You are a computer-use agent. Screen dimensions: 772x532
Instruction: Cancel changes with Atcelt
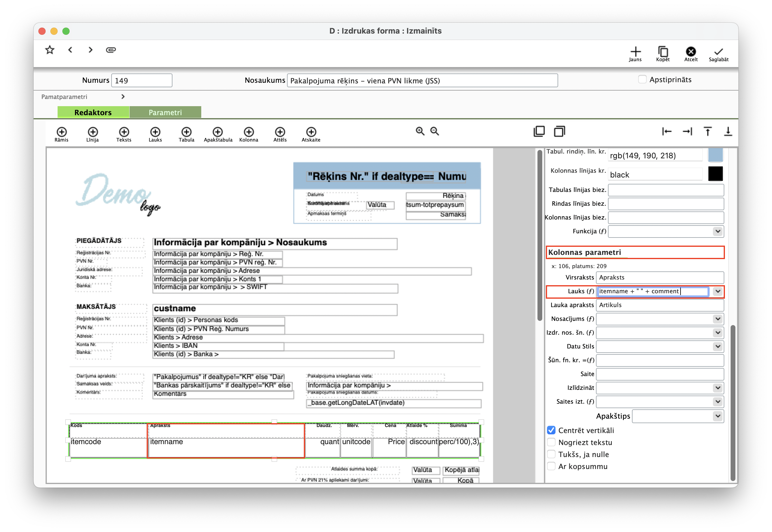click(691, 54)
